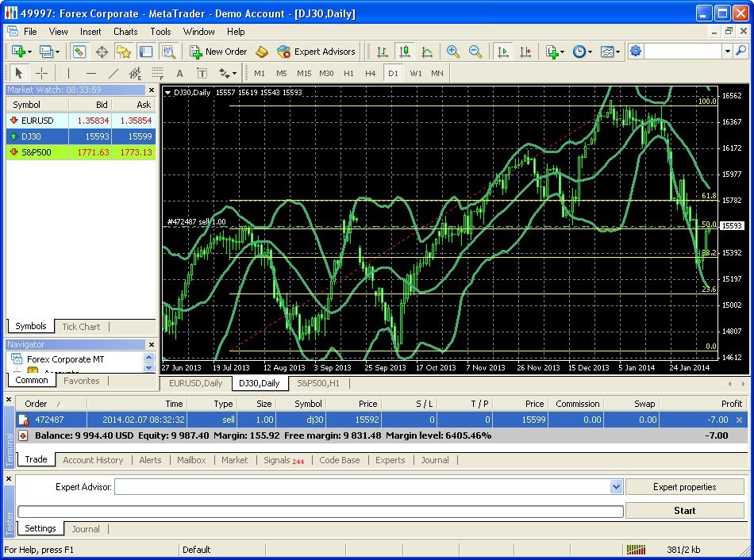
Task: Open the Periods clock icon
Action: click(x=579, y=52)
